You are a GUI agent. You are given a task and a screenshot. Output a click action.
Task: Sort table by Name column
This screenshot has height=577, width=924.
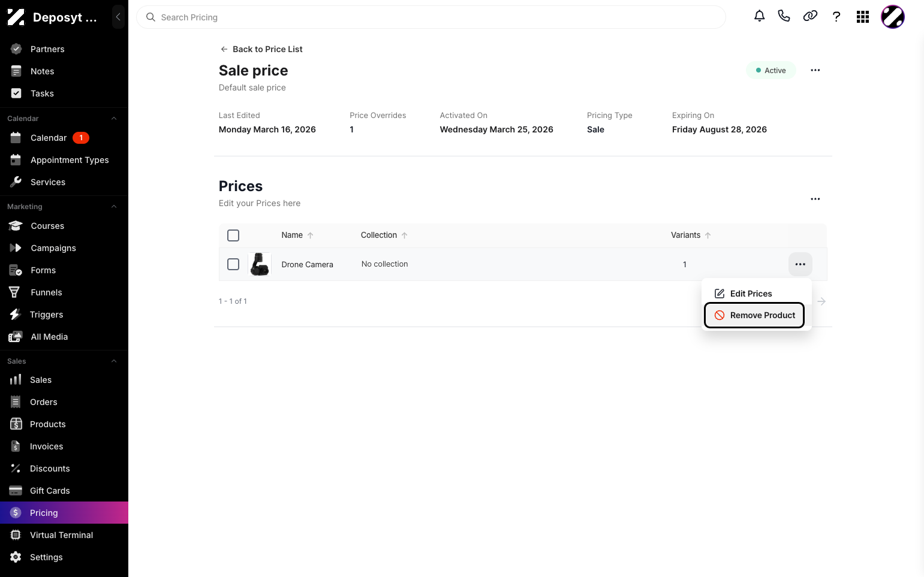[297, 235]
